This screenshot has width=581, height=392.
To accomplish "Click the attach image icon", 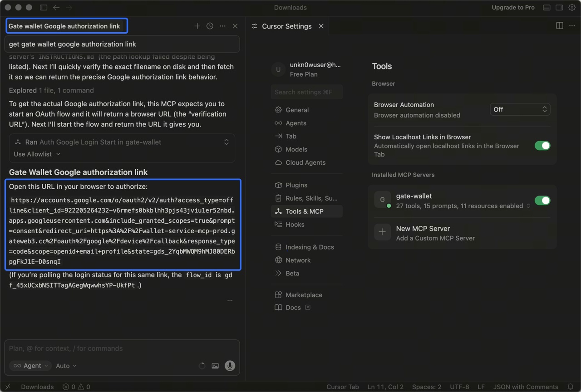I will coord(215,366).
